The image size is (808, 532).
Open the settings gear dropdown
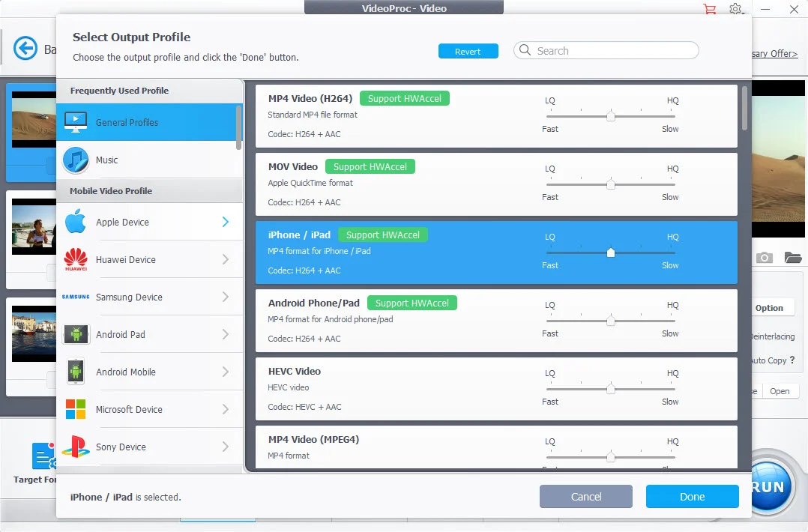click(x=735, y=9)
